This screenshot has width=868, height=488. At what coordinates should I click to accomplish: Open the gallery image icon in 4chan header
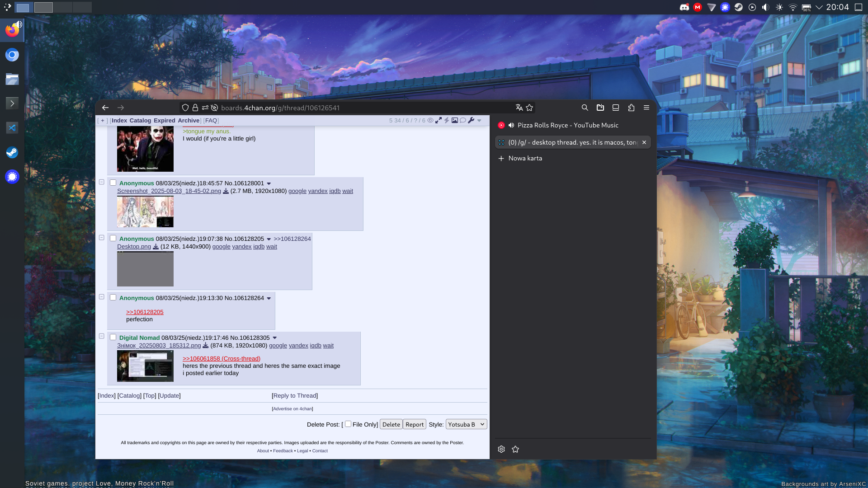[x=455, y=121]
